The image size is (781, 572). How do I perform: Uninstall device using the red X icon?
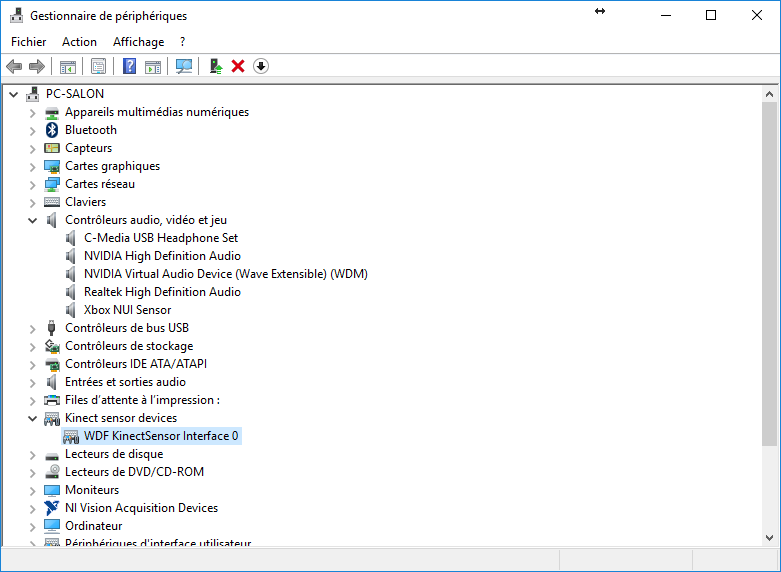pos(238,66)
